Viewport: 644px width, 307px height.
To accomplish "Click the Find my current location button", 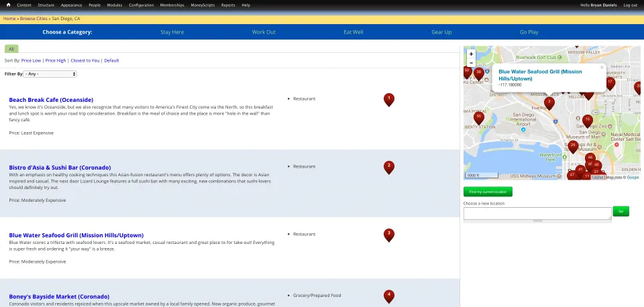I will click(488, 192).
